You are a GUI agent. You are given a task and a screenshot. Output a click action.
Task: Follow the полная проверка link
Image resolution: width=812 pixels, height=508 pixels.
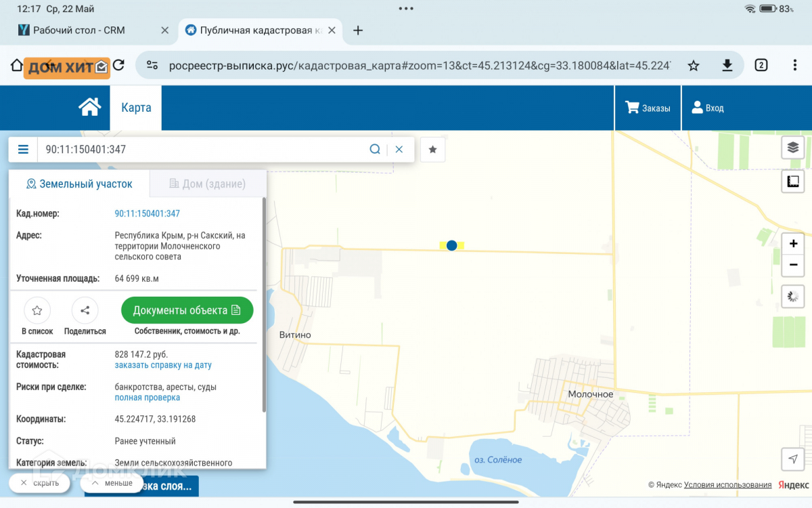click(x=147, y=398)
